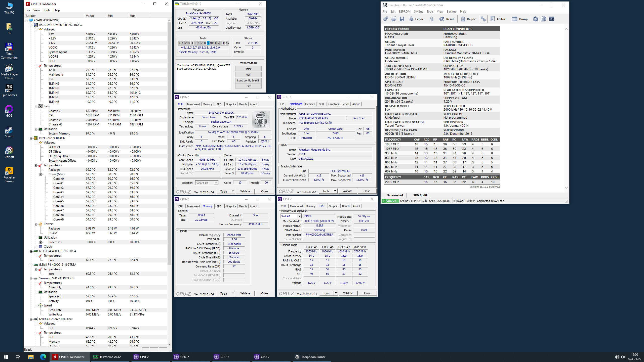Click the Home button in TestMem5
The width and height of the screenshot is (644, 362).
(x=248, y=69)
